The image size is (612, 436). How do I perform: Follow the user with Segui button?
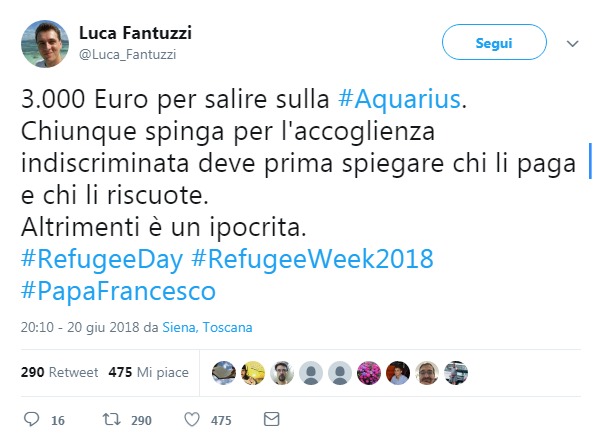[494, 42]
